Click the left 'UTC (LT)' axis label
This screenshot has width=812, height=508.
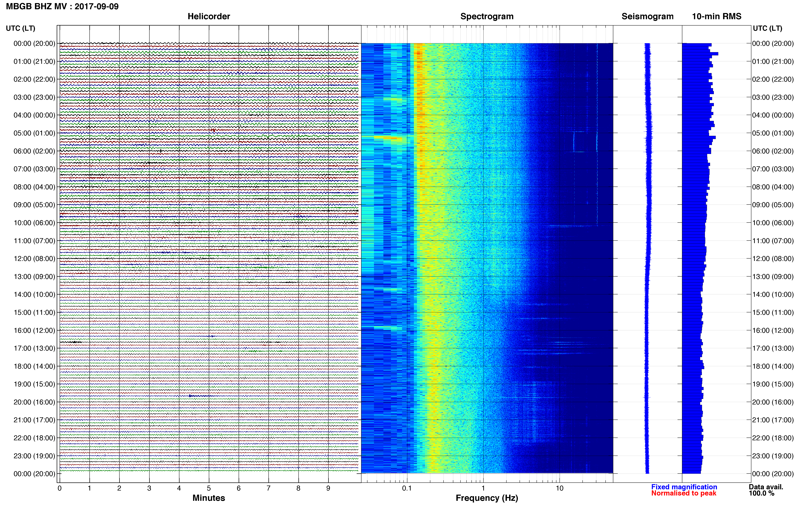point(21,28)
